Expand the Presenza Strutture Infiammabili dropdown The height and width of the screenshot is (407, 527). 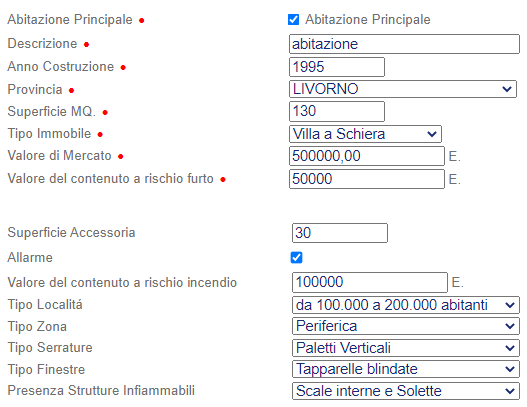[406, 391]
